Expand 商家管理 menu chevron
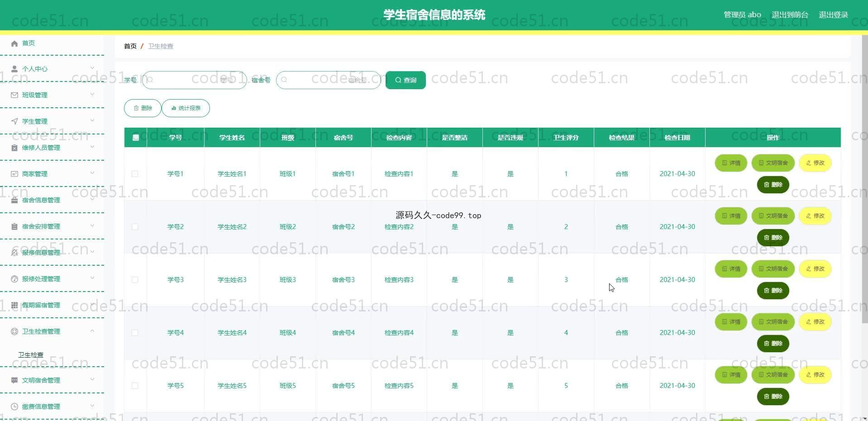This screenshot has height=421, width=868. tap(92, 173)
